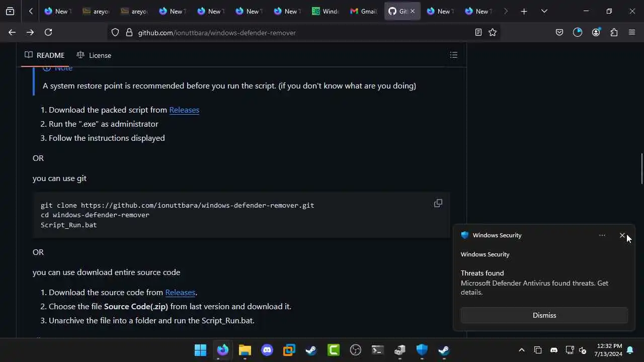
Task: Open Windows Security shield in taskbar
Action: click(x=422, y=350)
